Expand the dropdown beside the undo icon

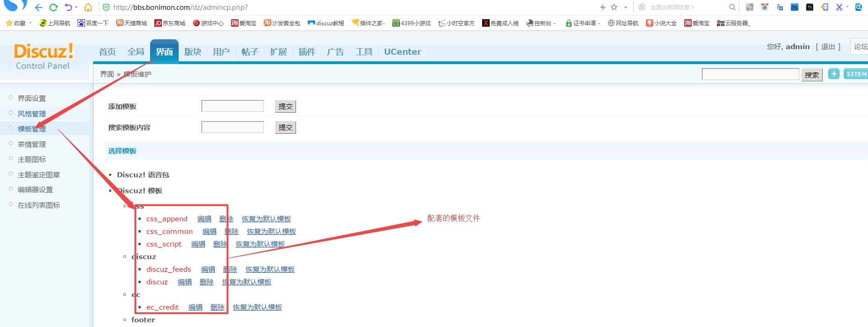tap(76, 7)
